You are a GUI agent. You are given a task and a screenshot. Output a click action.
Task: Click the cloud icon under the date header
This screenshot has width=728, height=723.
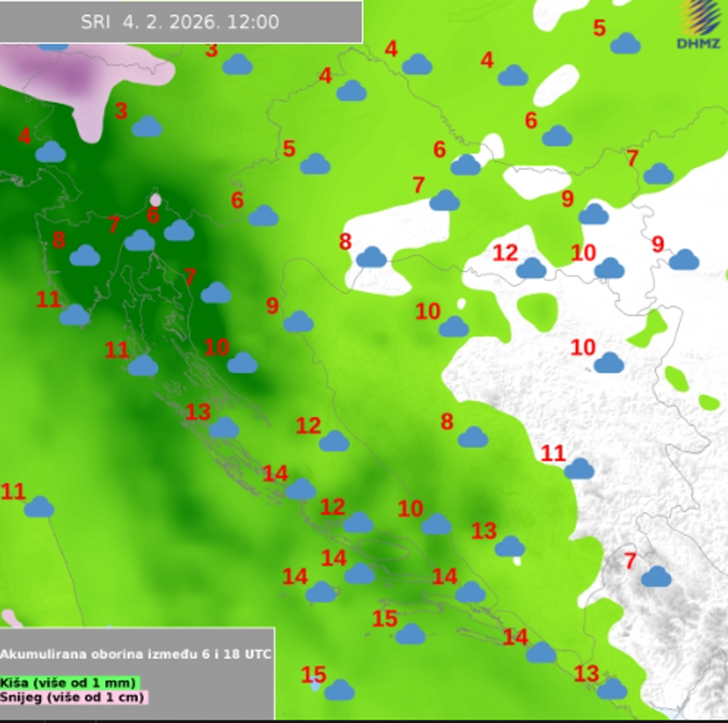point(52,46)
